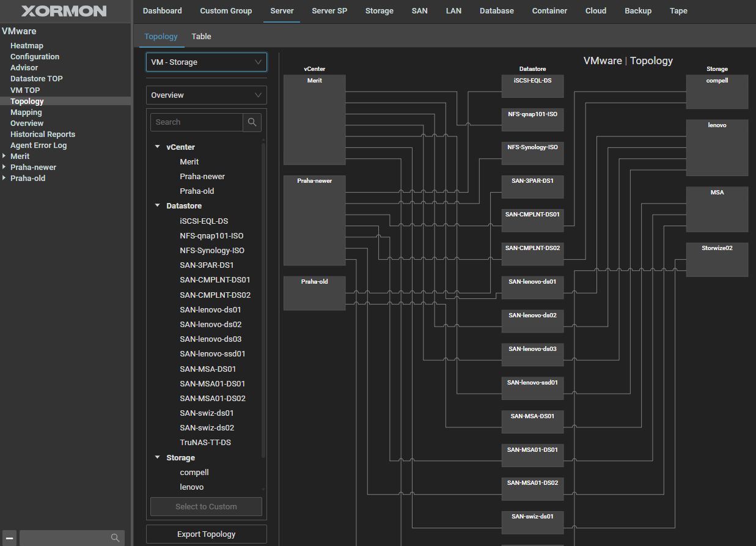Open the Storage top menu

379,11
